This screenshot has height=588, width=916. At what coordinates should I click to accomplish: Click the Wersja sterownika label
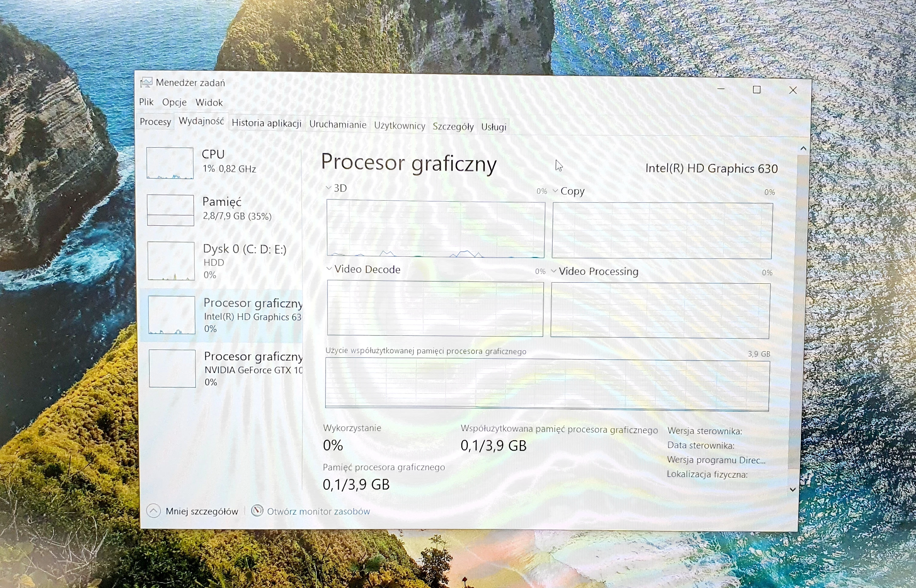click(x=705, y=431)
